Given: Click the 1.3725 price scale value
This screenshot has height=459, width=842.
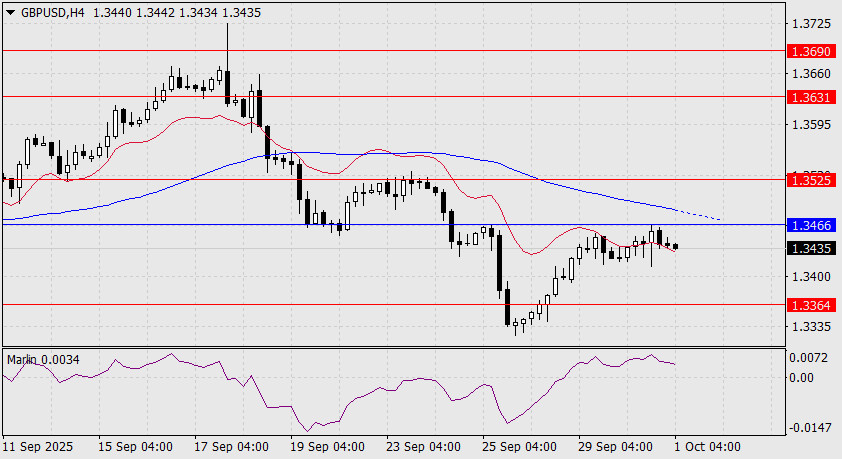Looking at the screenshot, I should (811, 24).
